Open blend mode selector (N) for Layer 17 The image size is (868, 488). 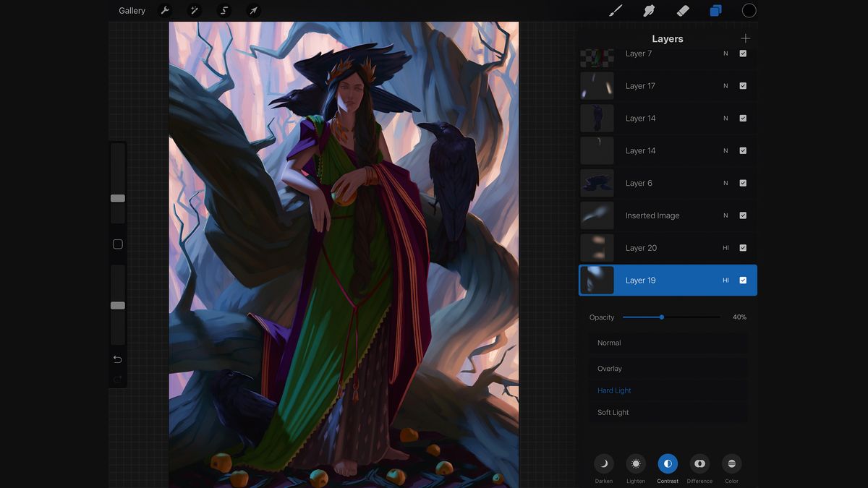pos(726,85)
